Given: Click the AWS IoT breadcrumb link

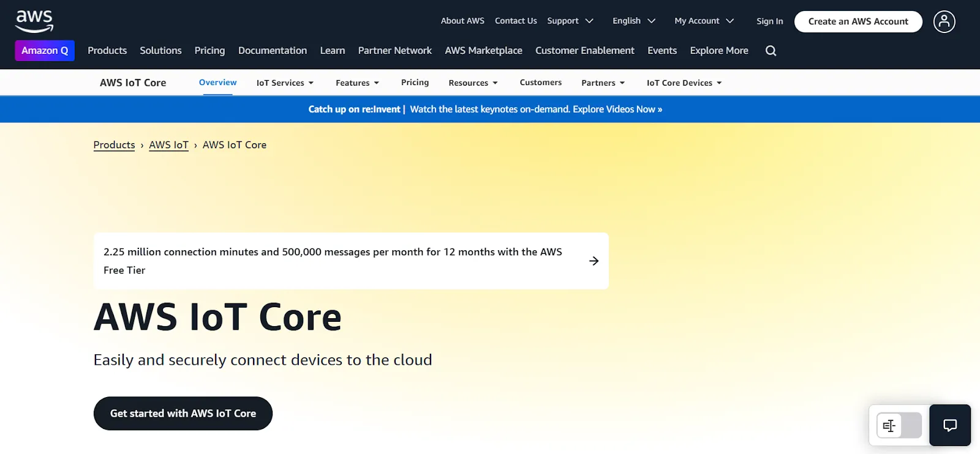Looking at the screenshot, I should [168, 145].
